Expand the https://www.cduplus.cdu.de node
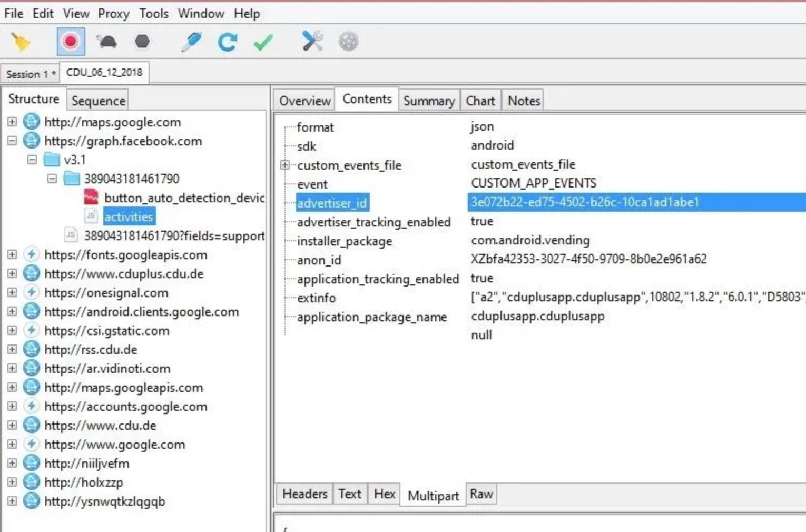 coord(12,273)
